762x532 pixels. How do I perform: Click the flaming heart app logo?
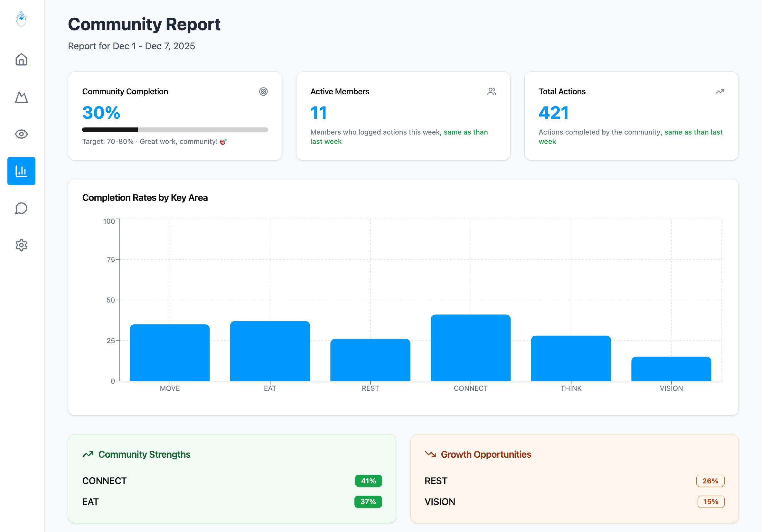pyautogui.click(x=21, y=19)
